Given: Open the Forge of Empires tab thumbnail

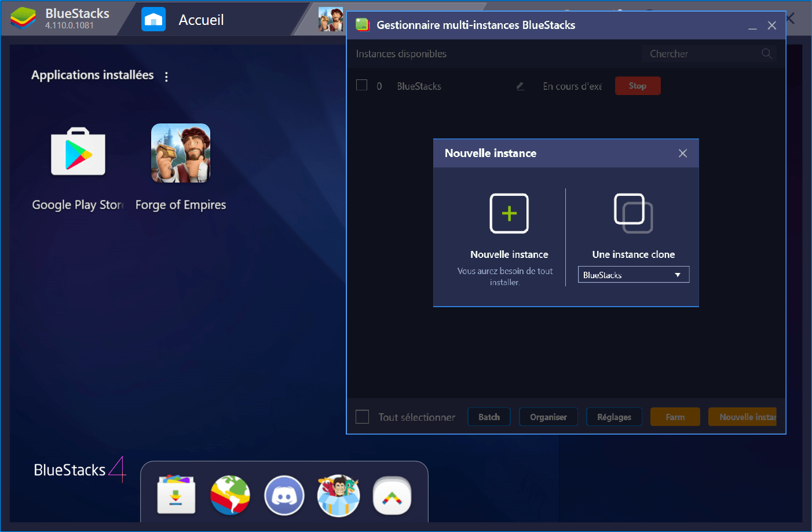Looking at the screenshot, I should click(331, 20).
